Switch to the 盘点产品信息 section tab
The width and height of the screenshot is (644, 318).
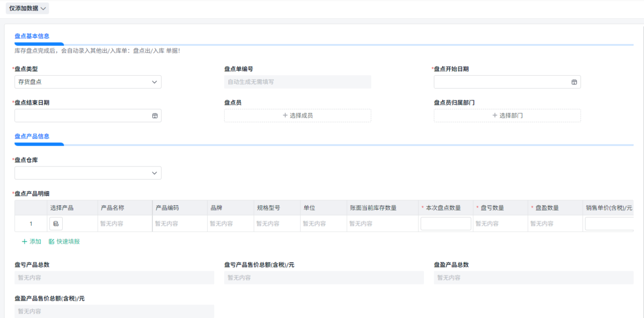tap(32, 136)
